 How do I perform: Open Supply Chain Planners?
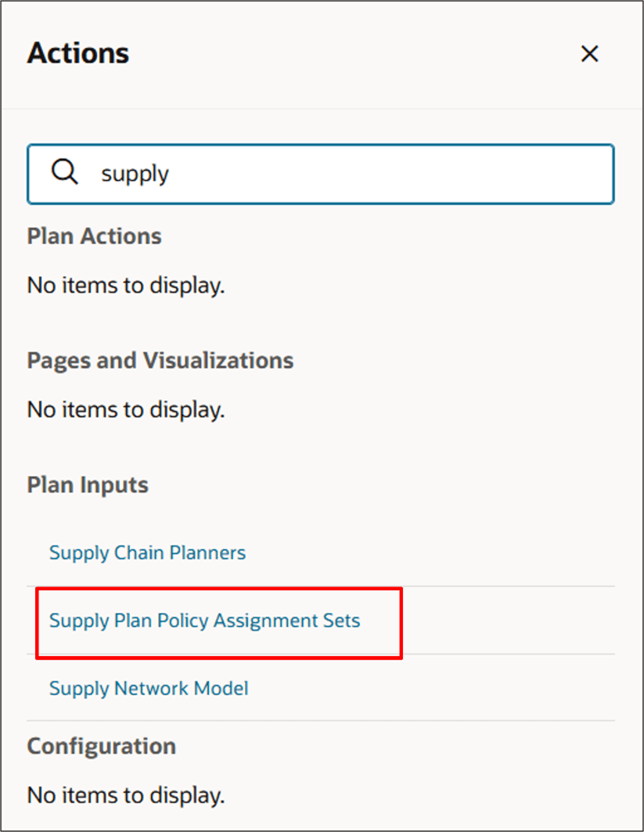147,553
